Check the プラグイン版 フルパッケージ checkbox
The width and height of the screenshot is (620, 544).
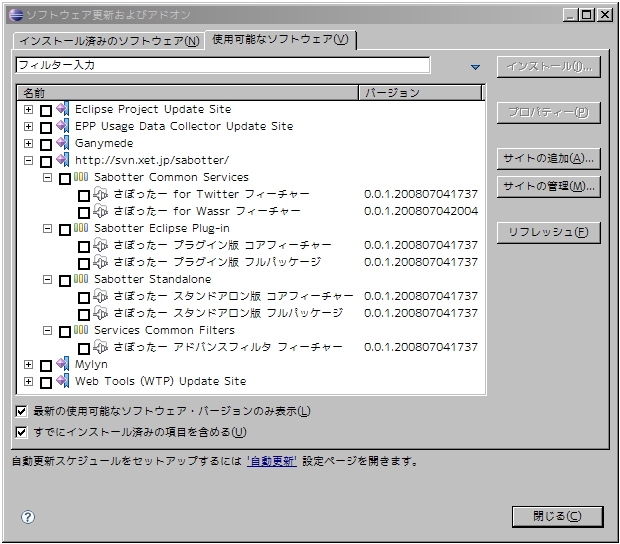[x=84, y=264]
